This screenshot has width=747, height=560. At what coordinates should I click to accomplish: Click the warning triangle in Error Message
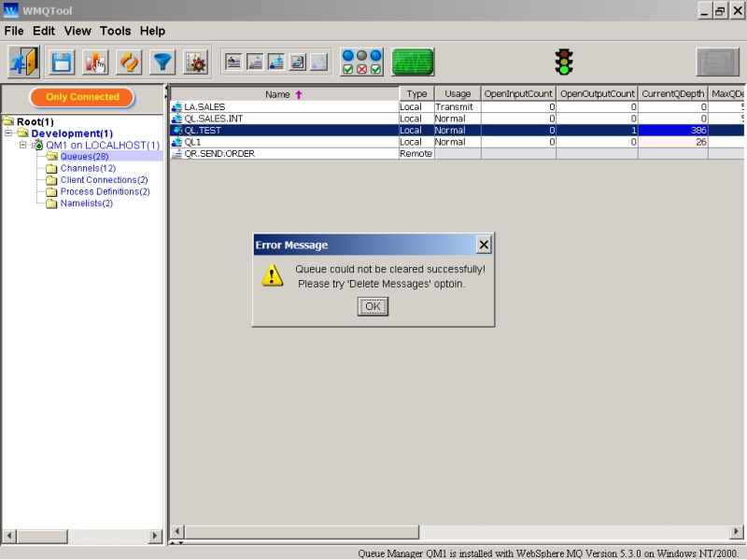[x=273, y=275]
